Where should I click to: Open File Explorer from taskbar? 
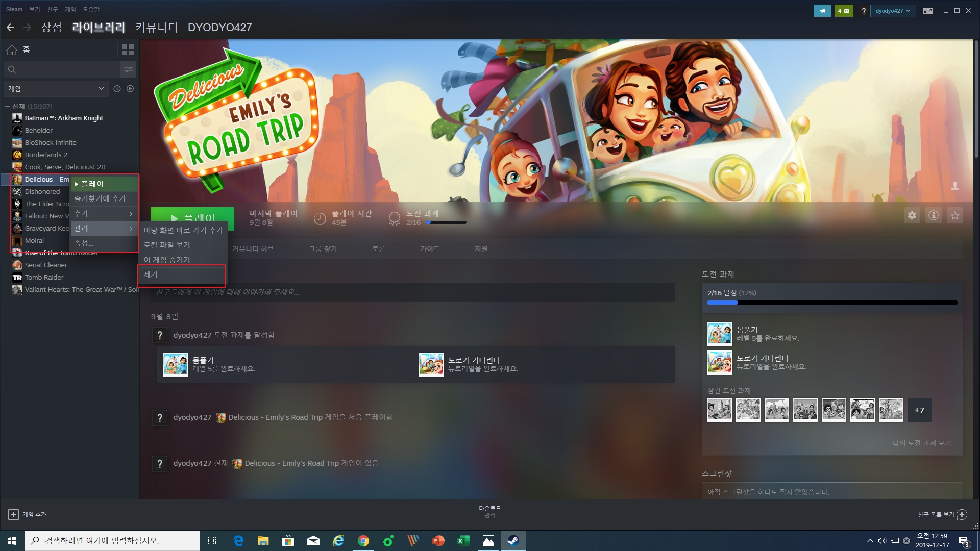coord(263,540)
